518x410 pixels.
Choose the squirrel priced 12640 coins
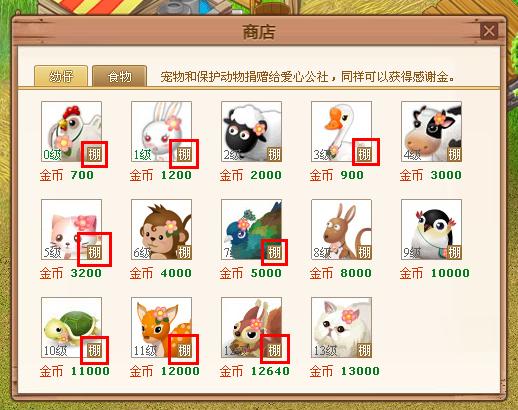point(251,328)
